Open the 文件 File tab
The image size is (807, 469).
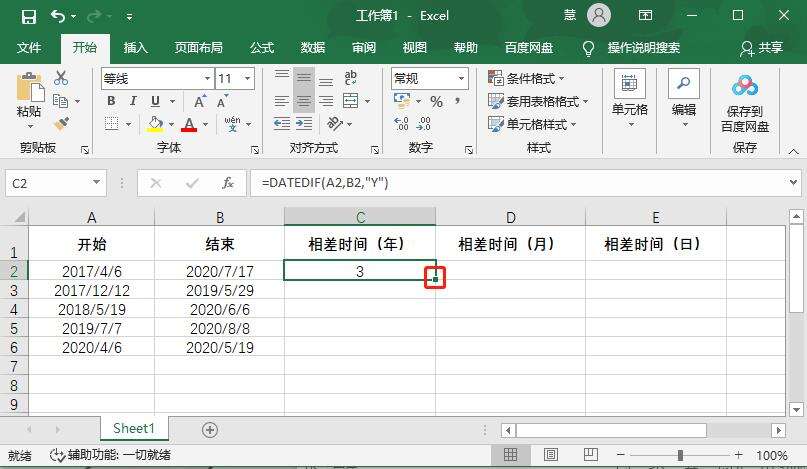pyautogui.click(x=29, y=48)
